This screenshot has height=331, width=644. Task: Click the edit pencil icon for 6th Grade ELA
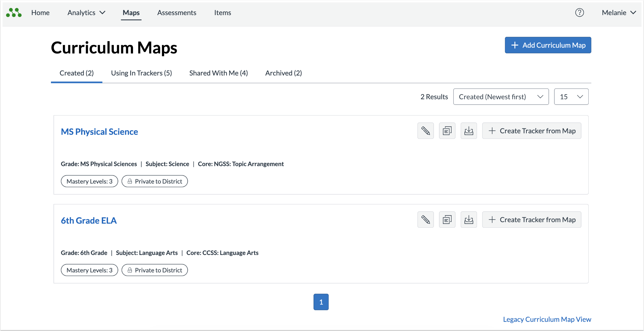tap(425, 220)
